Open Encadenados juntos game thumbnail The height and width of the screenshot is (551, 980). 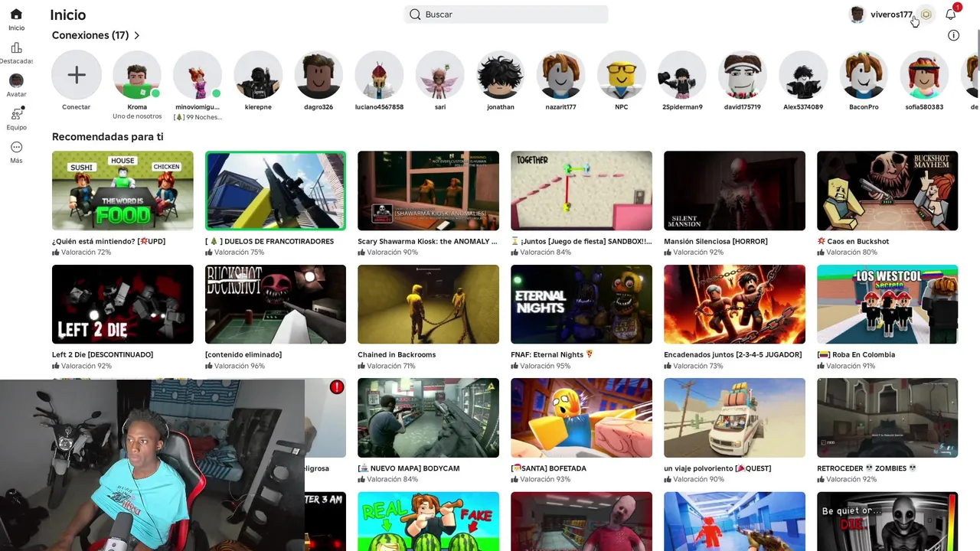(x=734, y=305)
